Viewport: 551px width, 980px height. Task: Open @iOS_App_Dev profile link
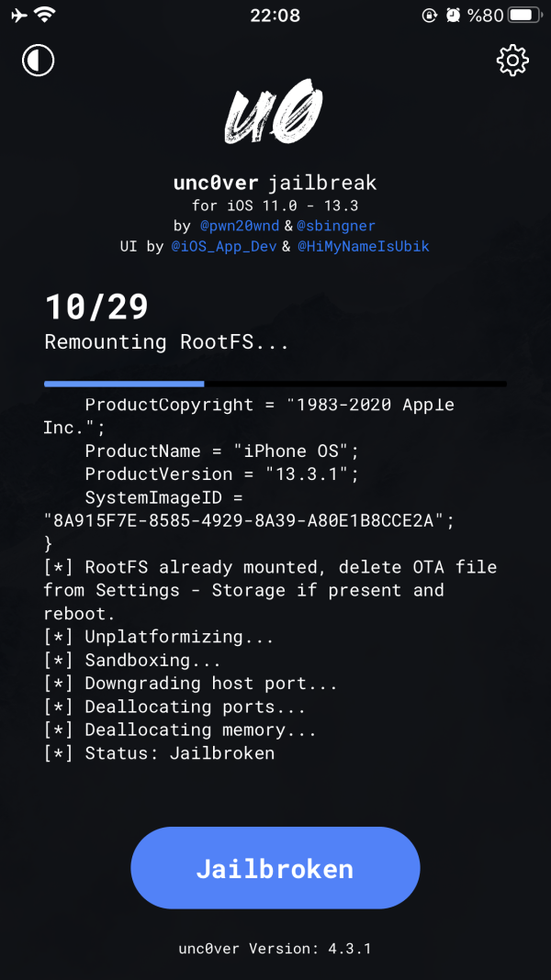pos(226,247)
